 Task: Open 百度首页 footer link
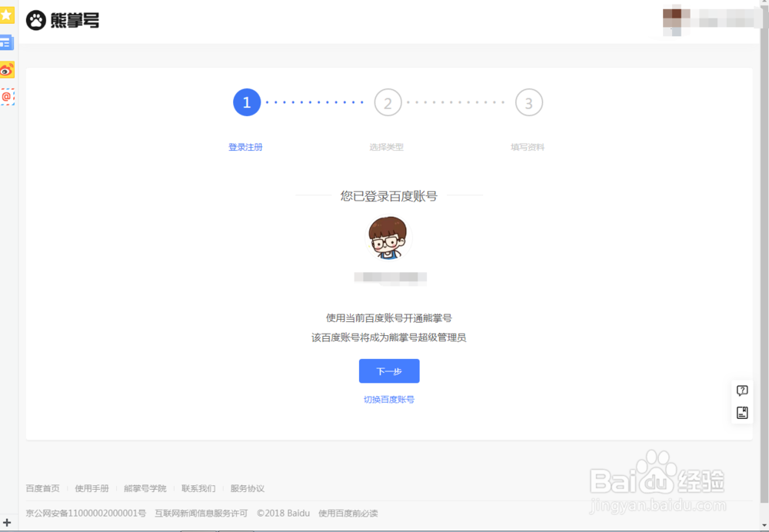pyautogui.click(x=42, y=488)
